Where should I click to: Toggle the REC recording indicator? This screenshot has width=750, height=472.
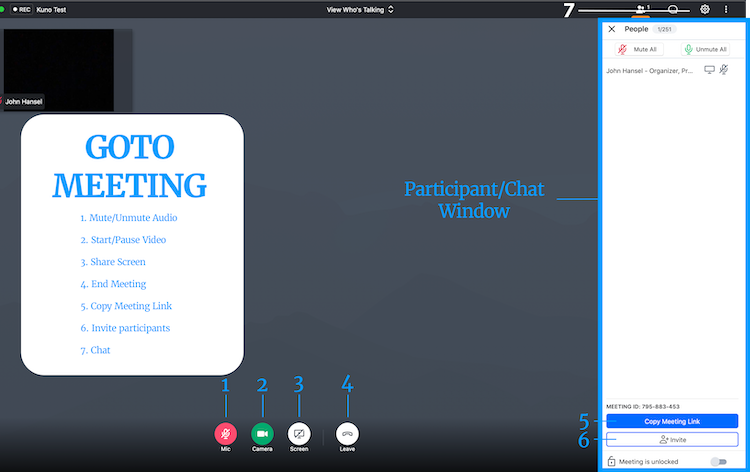point(20,9)
